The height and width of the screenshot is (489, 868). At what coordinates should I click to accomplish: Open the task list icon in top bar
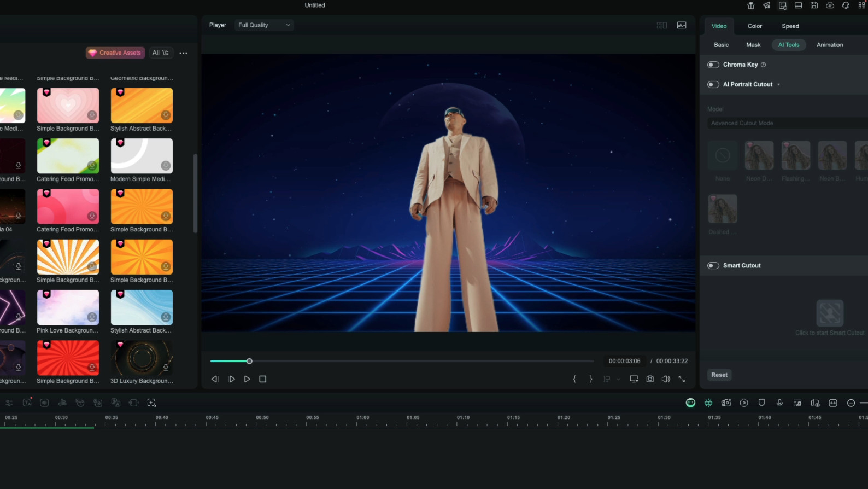[783, 5]
